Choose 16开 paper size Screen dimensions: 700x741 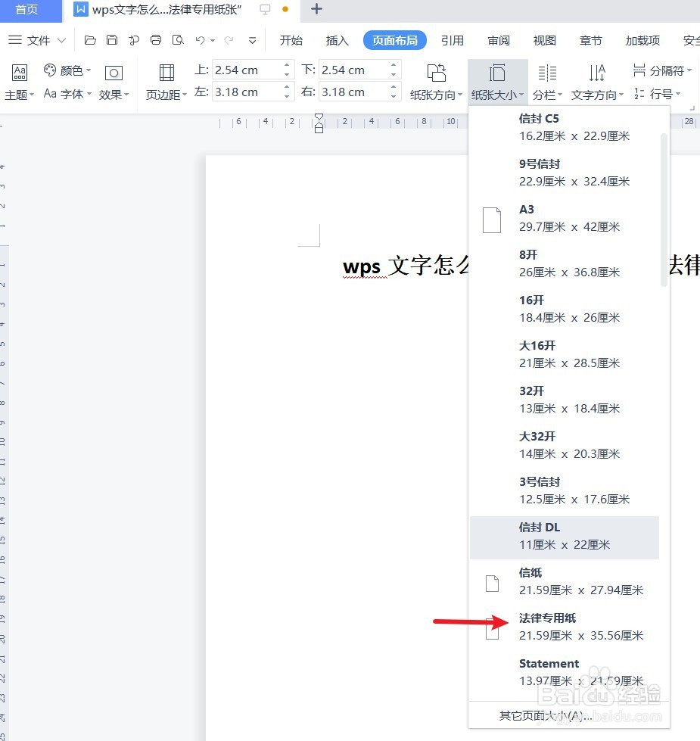click(565, 309)
